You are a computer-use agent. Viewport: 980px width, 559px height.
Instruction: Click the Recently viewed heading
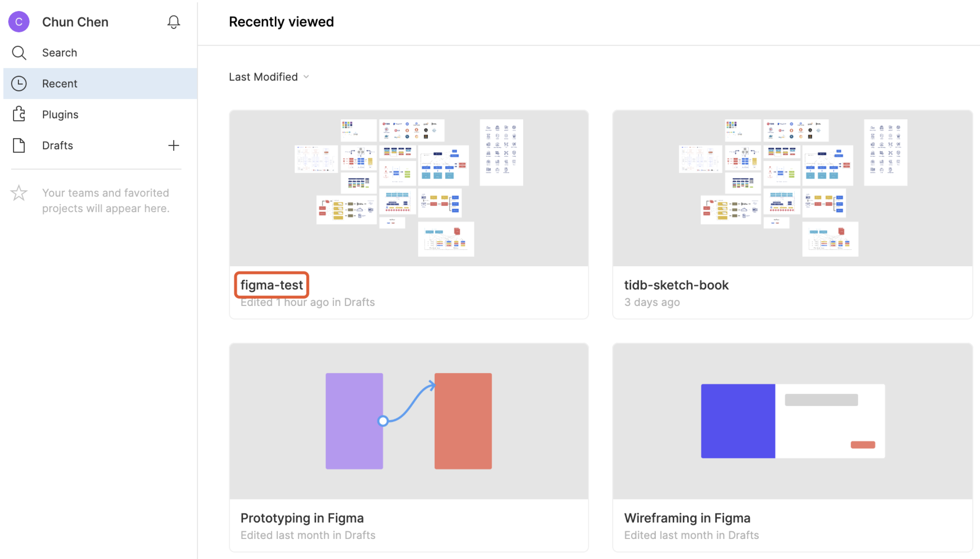tap(281, 21)
